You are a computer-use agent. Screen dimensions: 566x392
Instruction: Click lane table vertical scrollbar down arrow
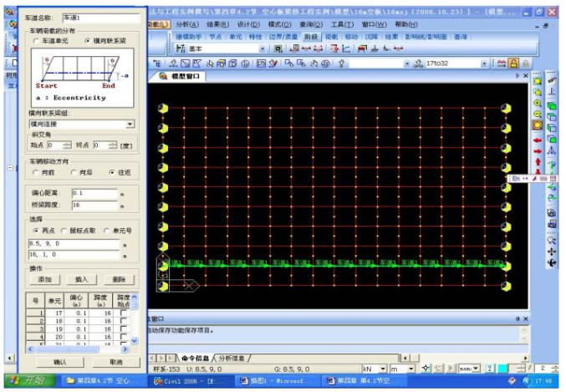point(135,340)
